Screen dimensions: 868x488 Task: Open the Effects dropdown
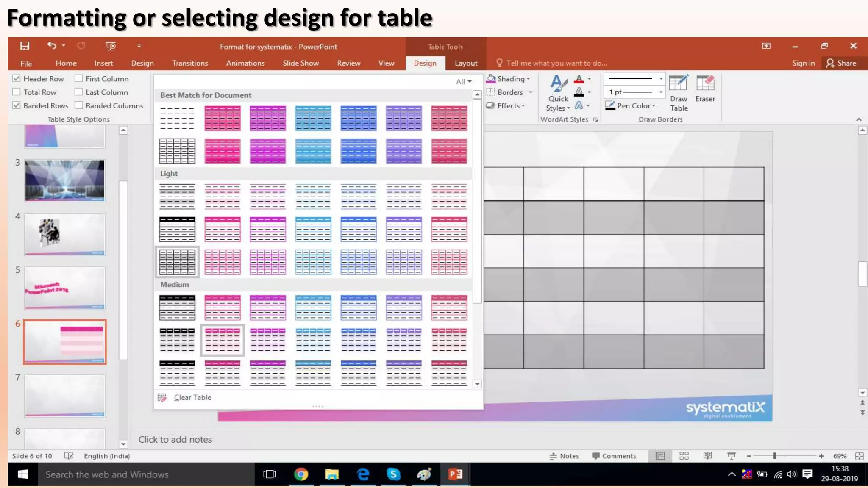point(506,105)
